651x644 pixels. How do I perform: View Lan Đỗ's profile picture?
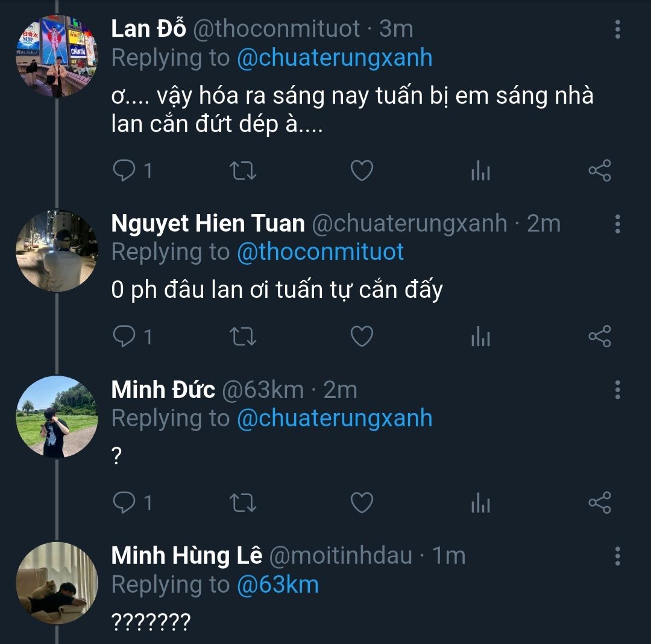click(x=56, y=56)
